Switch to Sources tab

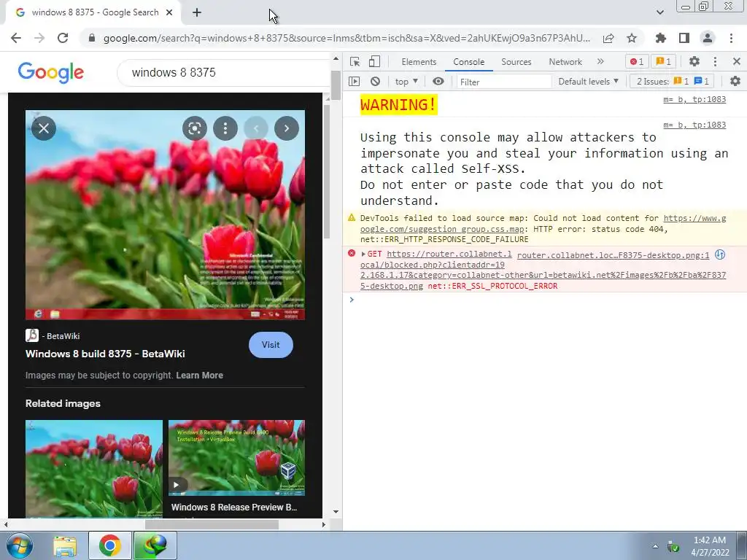tap(516, 62)
